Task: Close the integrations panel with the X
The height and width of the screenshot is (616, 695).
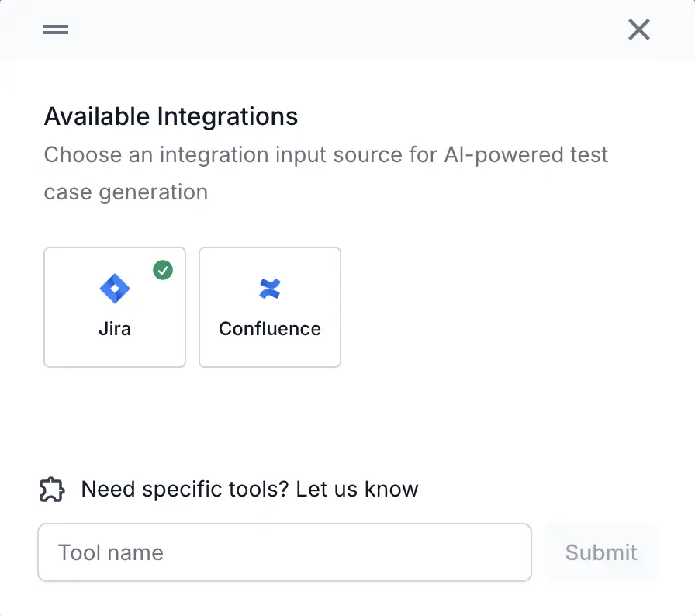Action: pos(638,29)
